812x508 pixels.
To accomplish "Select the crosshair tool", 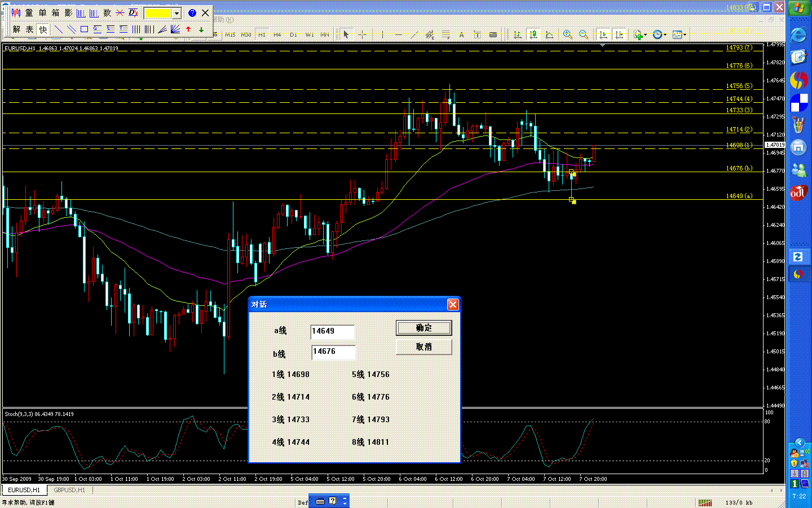I will point(362,35).
